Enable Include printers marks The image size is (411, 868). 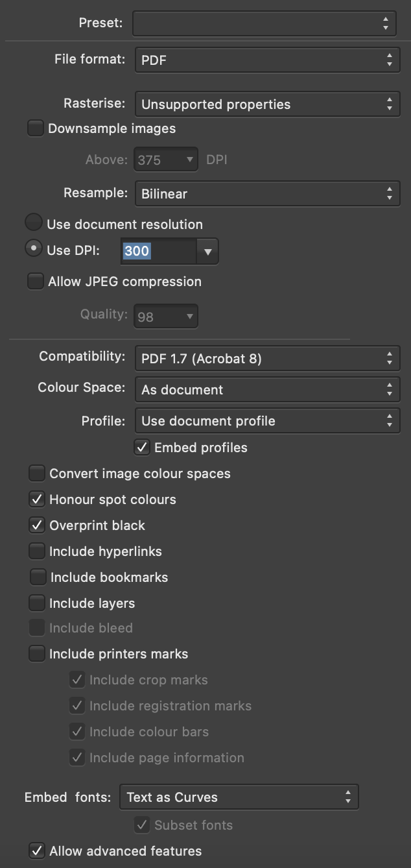point(37,653)
